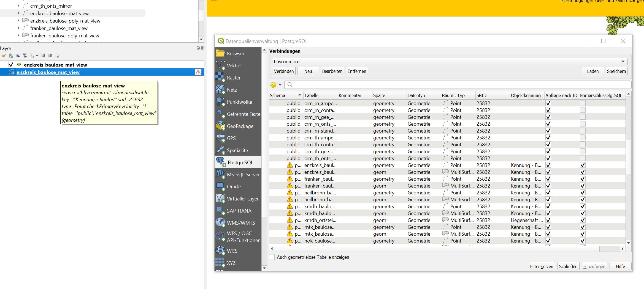Click the filter legend funnel icon
This screenshot has height=289, width=644.
coord(25,56)
